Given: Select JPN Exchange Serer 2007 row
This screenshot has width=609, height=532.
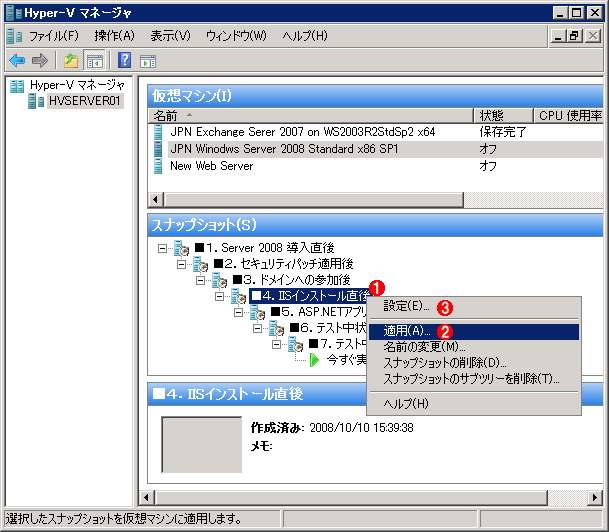Looking at the screenshot, I should (x=376, y=132).
